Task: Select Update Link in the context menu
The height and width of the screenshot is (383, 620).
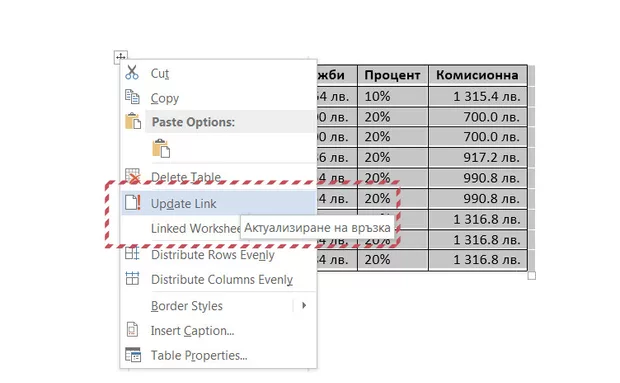Action: (x=219, y=203)
